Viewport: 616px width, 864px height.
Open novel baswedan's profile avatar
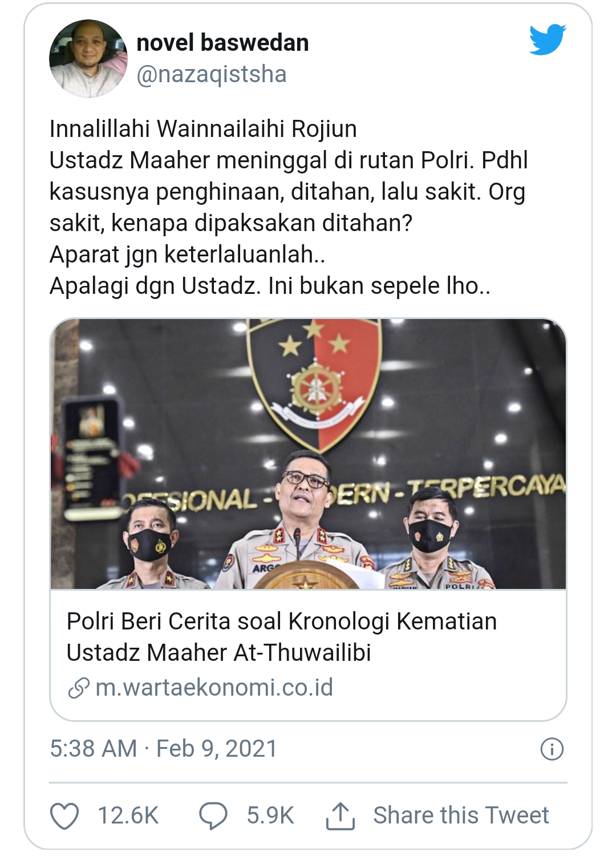[88, 59]
